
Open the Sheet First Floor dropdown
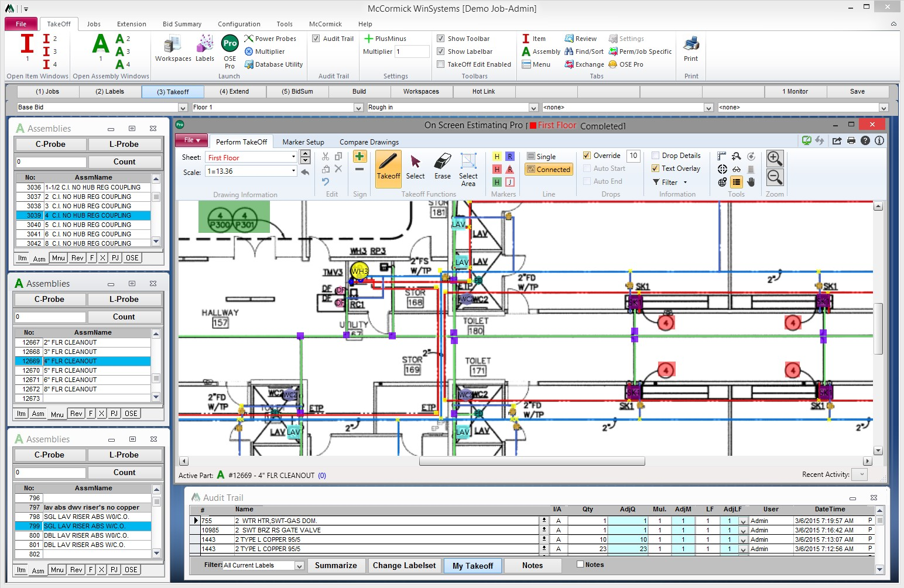pyautogui.click(x=294, y=157)
